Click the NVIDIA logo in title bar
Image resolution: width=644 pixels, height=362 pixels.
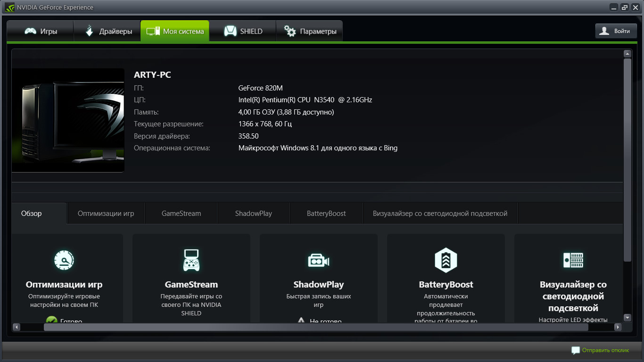[x=9, y=7]
